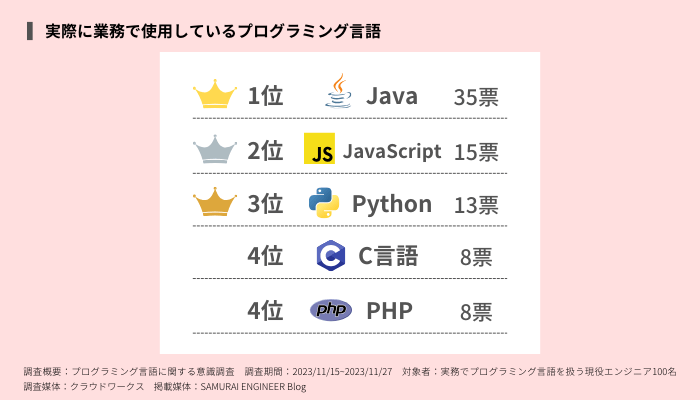The height and width of the screenshot is (400, 700).
Task: Click the purple PHP oval logo
Action: pos(331,310)
